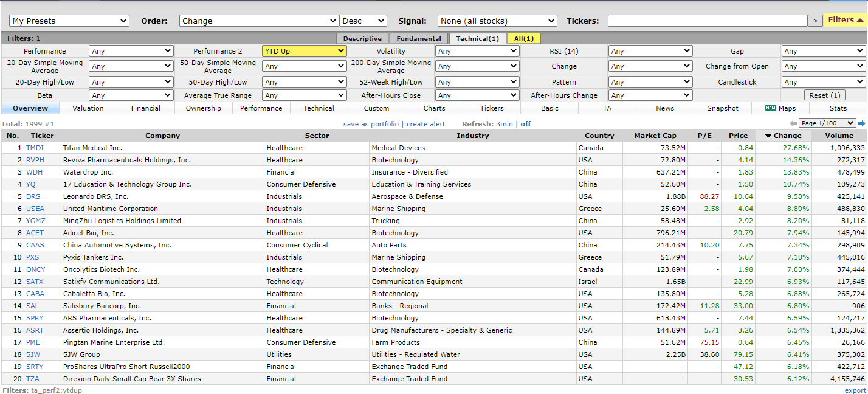
Task: Select the All(1) filter tab
Action: (523, 38)
